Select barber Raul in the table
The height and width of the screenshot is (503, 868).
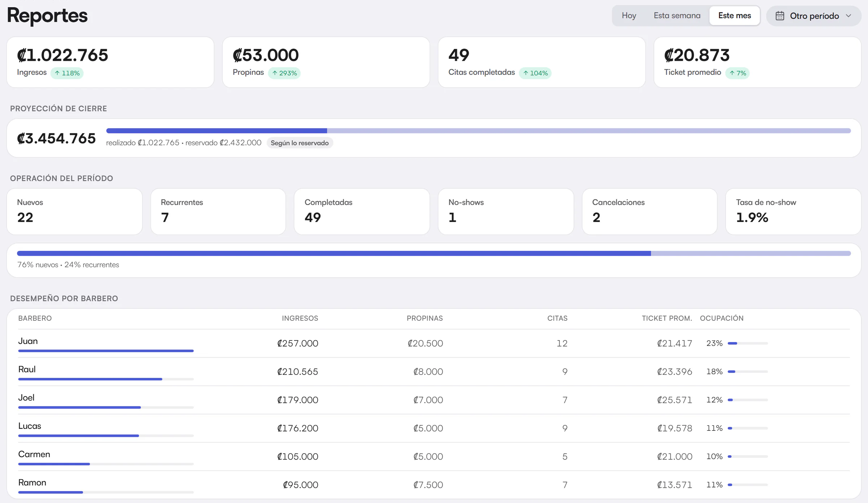click(x=27, y=369)
